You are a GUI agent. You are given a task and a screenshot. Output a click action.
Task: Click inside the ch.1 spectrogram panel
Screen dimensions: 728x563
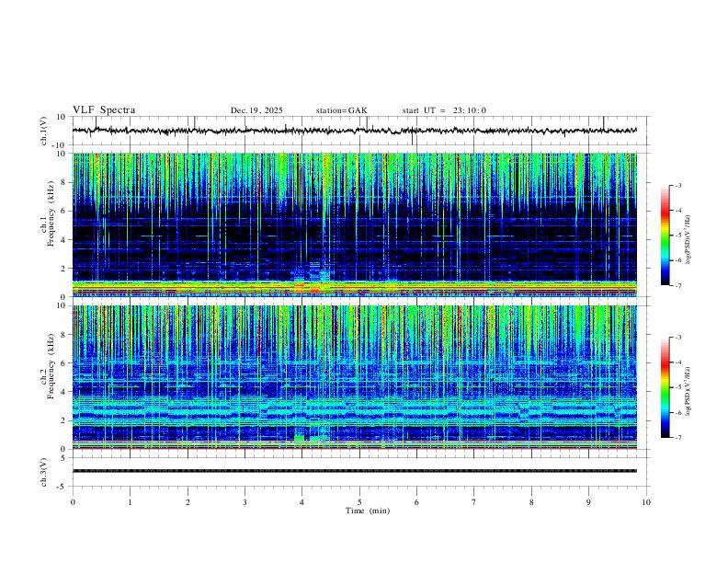[354, 224]
